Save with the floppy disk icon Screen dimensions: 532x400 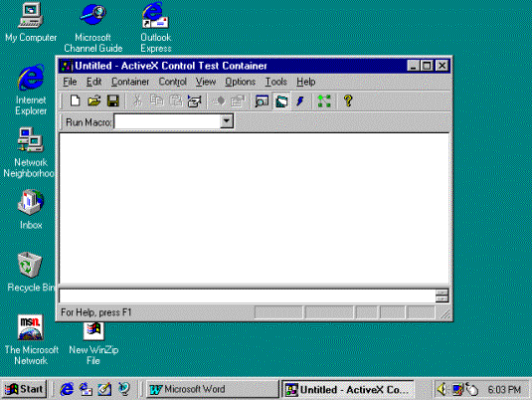(113, 100)
